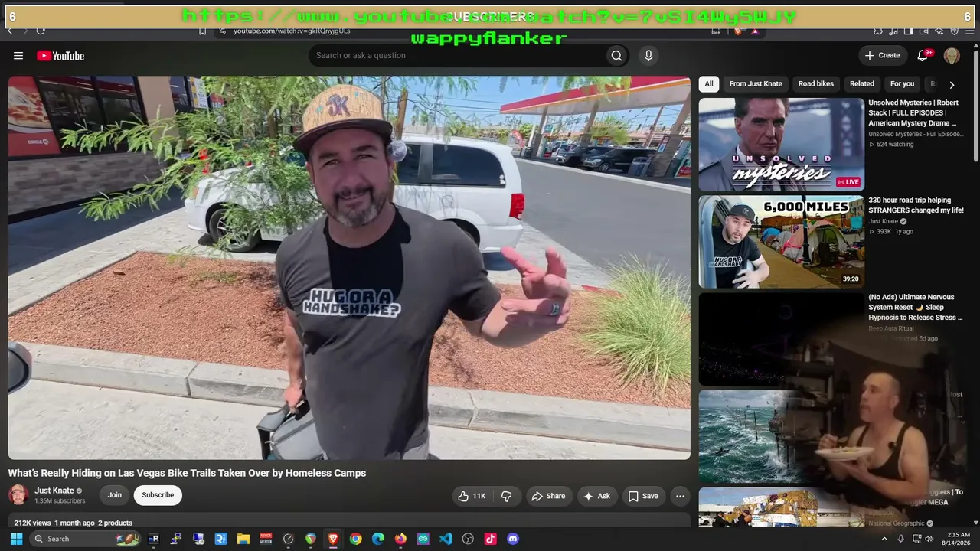Subscribe to Just Knate
The height and width of the screenshot is (551, 980).
158,495
